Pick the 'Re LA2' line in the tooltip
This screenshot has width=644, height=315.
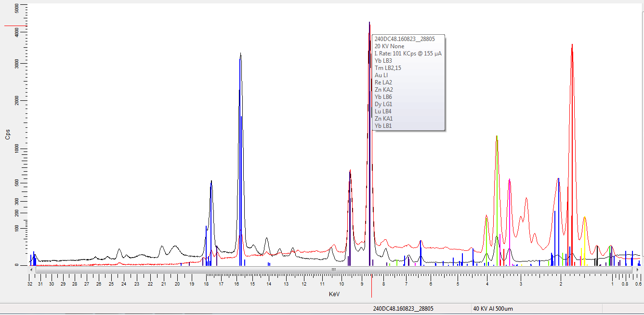tap(383, 82)
